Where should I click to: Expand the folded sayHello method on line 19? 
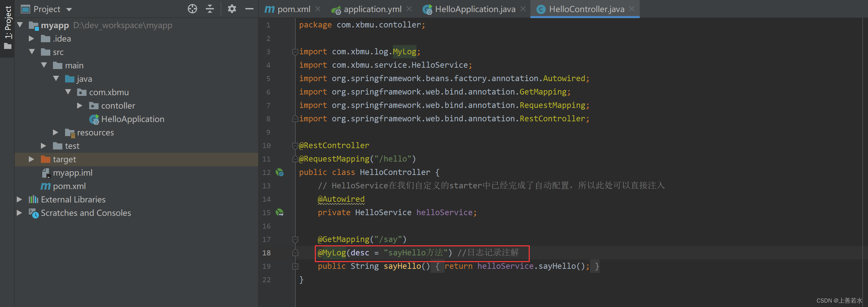point(295,266)
